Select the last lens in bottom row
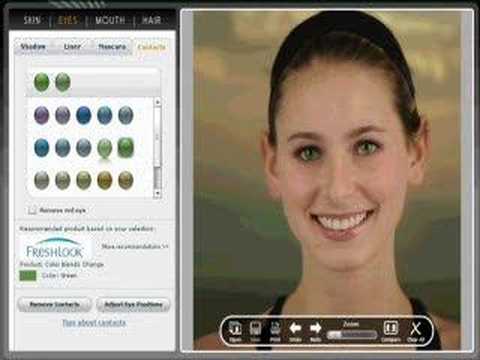Image resolution: width=480 pixels, height=360 pixels. click(126, 180)
